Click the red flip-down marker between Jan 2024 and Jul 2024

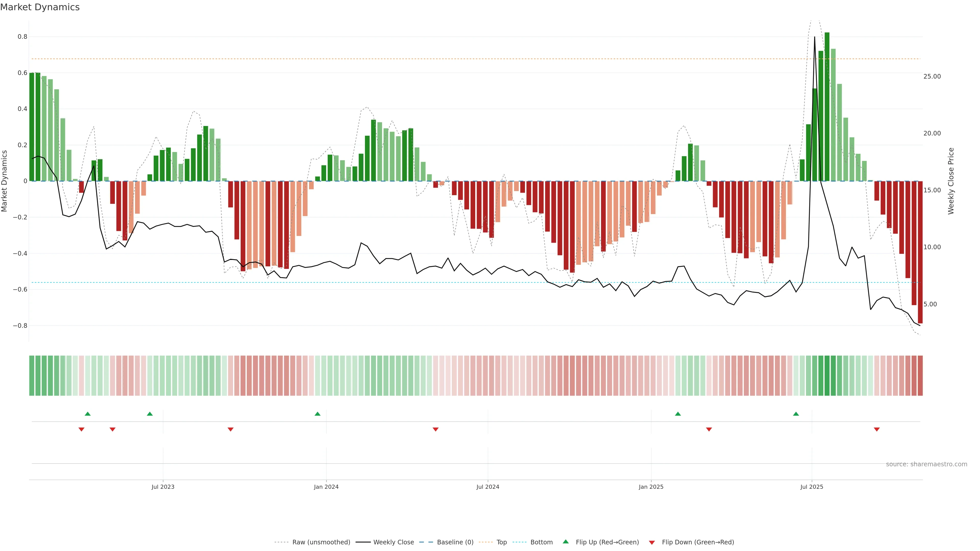[436, 429]
